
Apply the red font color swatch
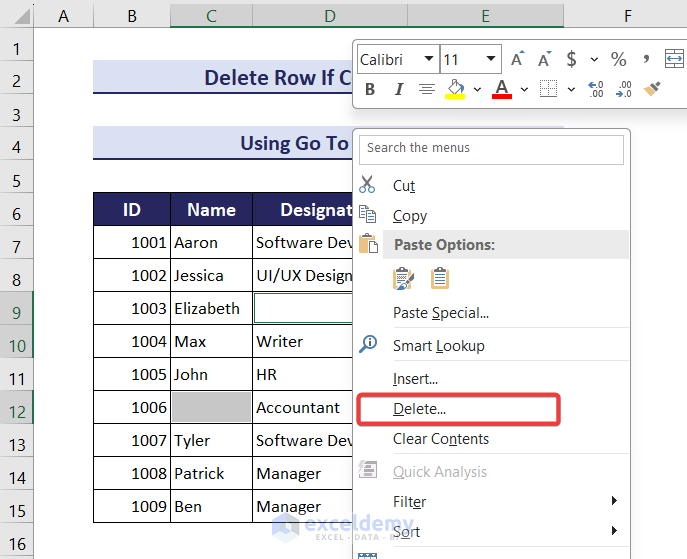coord(502,90)
